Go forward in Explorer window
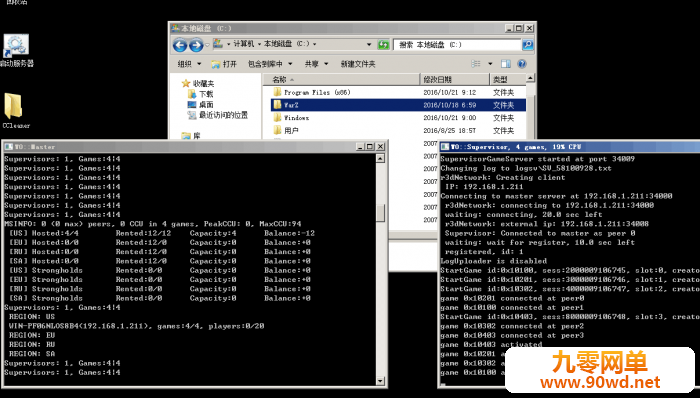700x398 pixels. [196, 45]
